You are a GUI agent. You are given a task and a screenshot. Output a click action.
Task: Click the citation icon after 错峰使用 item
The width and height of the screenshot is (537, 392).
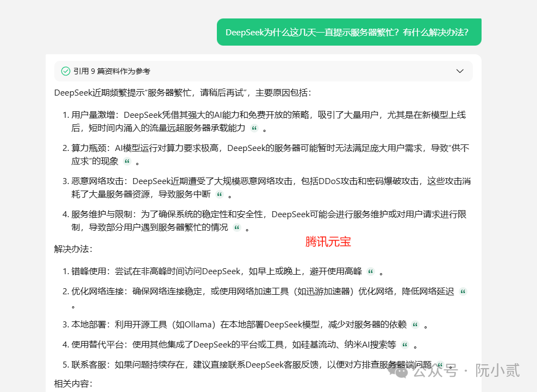371,271
